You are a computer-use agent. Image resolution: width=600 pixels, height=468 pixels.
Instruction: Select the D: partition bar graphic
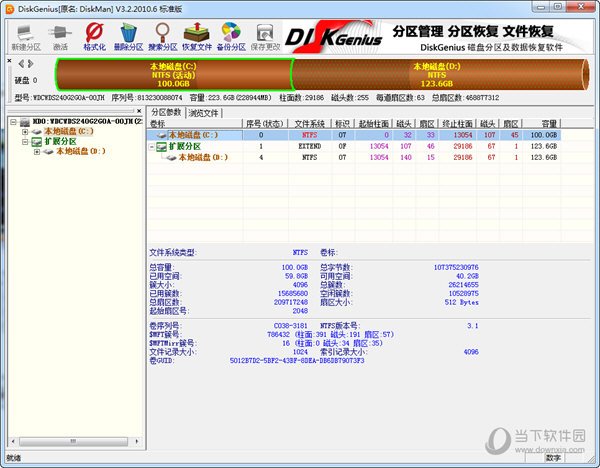click(x=440, y=75)
